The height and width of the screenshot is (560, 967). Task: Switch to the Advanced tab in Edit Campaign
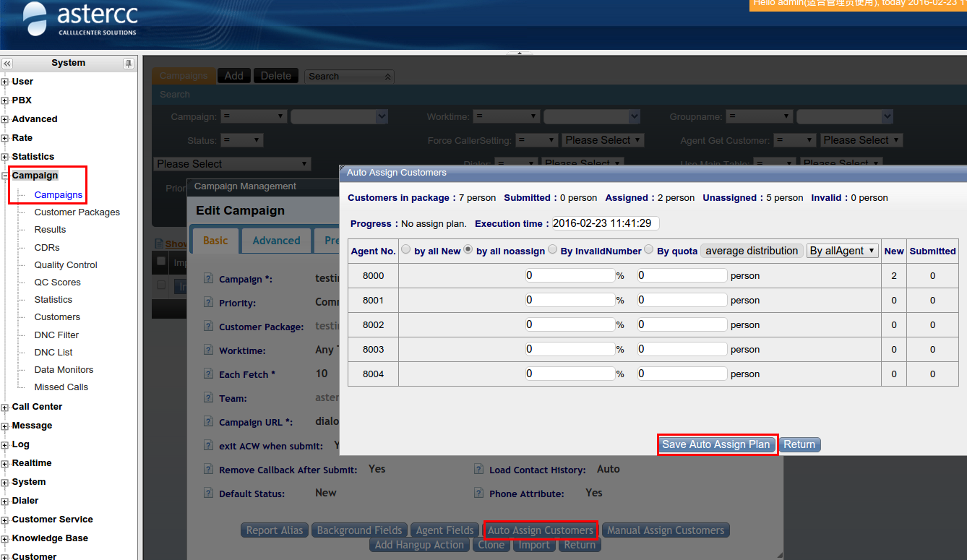point(276,241)
